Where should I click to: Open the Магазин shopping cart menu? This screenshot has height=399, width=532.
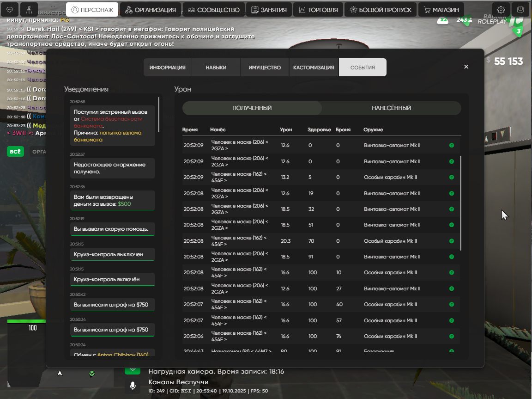coord(441,9)
